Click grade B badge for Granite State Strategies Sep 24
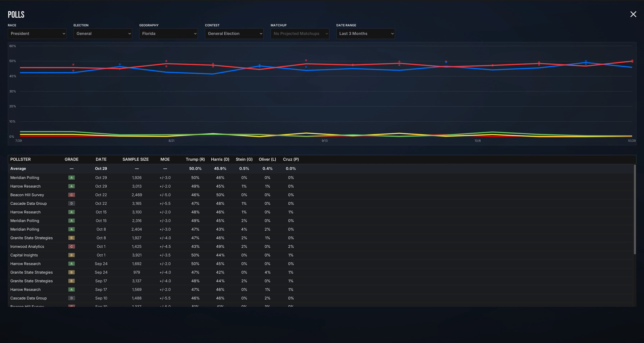Viewport: 644px width, 343px height. coord(71,273)
